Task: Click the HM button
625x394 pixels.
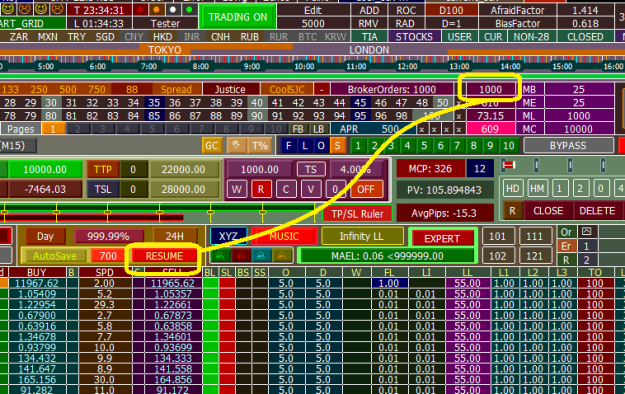Action: [537, 188]
